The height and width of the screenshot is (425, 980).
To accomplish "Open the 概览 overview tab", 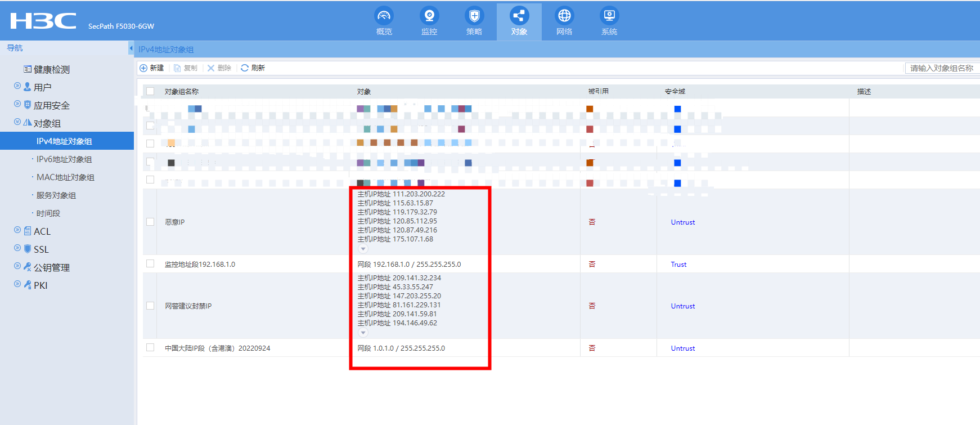I will coord(384,21).
